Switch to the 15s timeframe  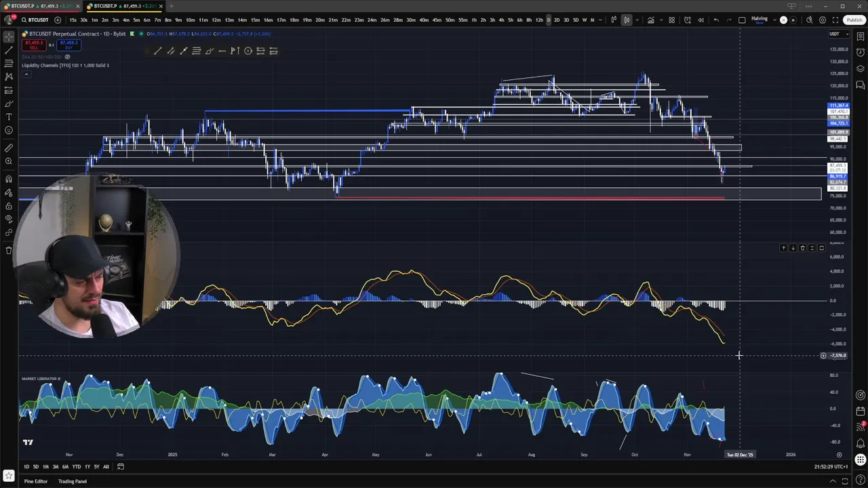(73, 20)
